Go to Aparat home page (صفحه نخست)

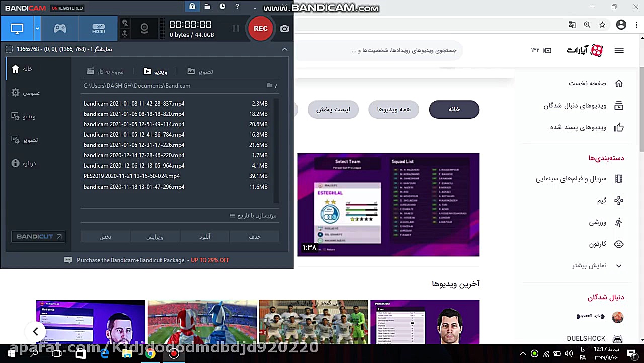596,83
